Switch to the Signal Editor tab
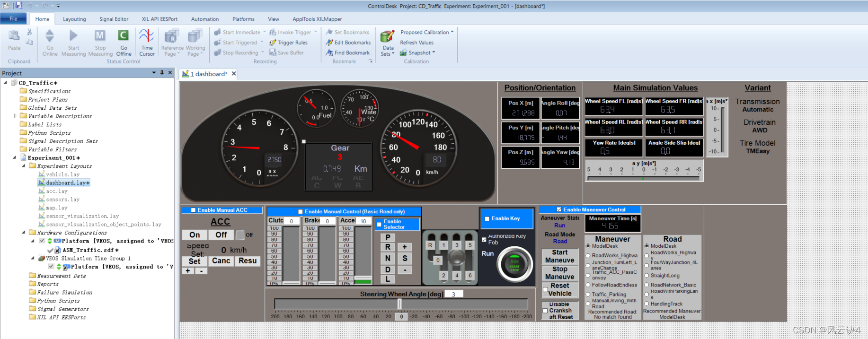 pyautogui.click(x=114, y=19)
